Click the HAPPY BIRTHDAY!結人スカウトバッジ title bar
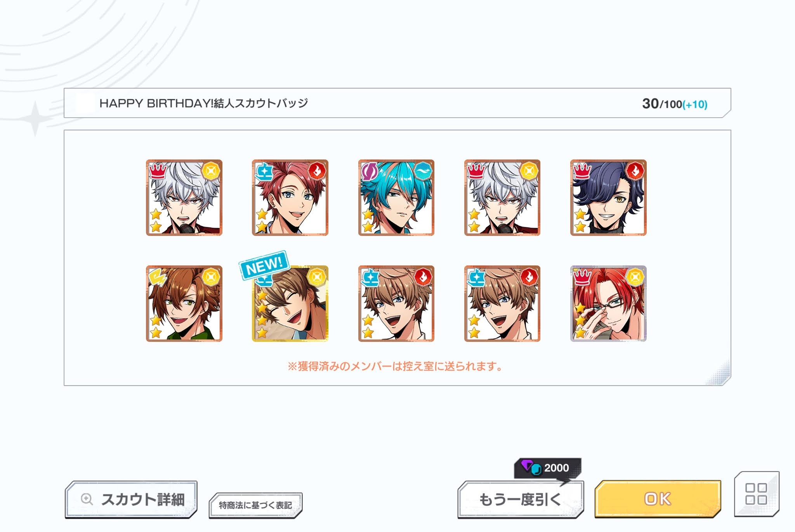The image size is (795, 532). click(397, 103)
